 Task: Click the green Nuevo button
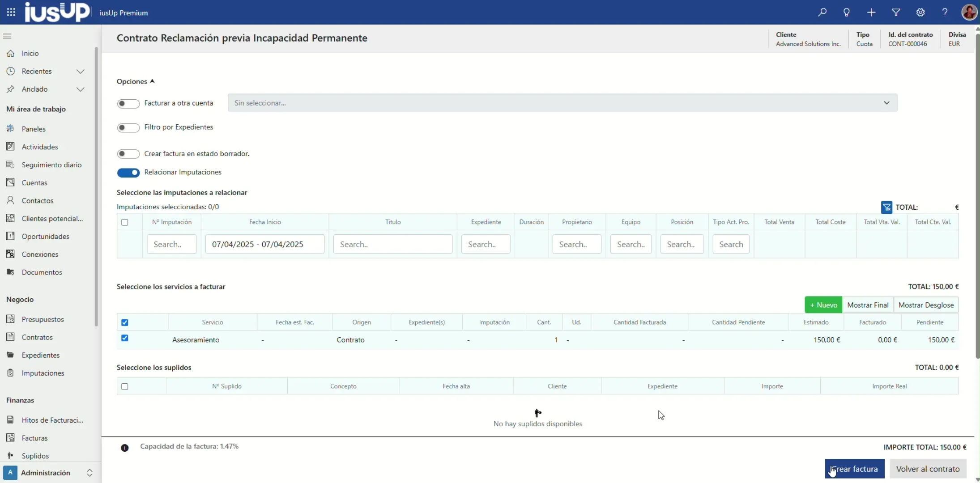coord(823,305)
